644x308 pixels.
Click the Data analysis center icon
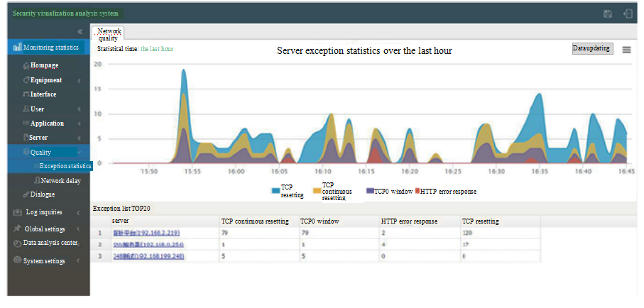17,243
